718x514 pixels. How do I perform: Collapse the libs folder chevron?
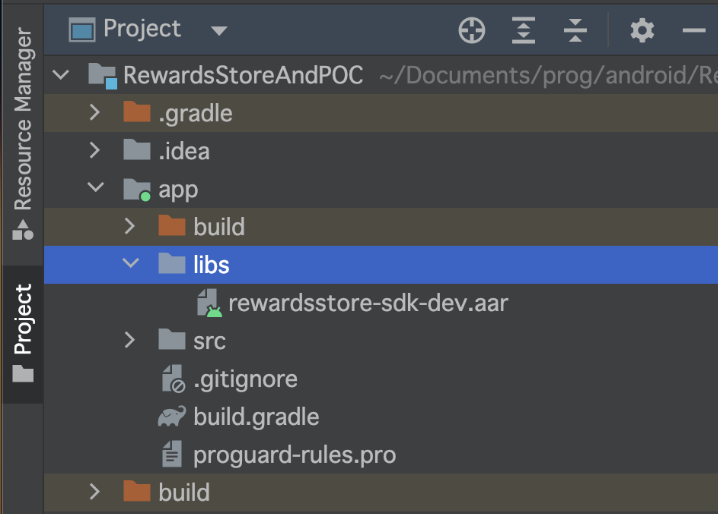coord(131,263)
